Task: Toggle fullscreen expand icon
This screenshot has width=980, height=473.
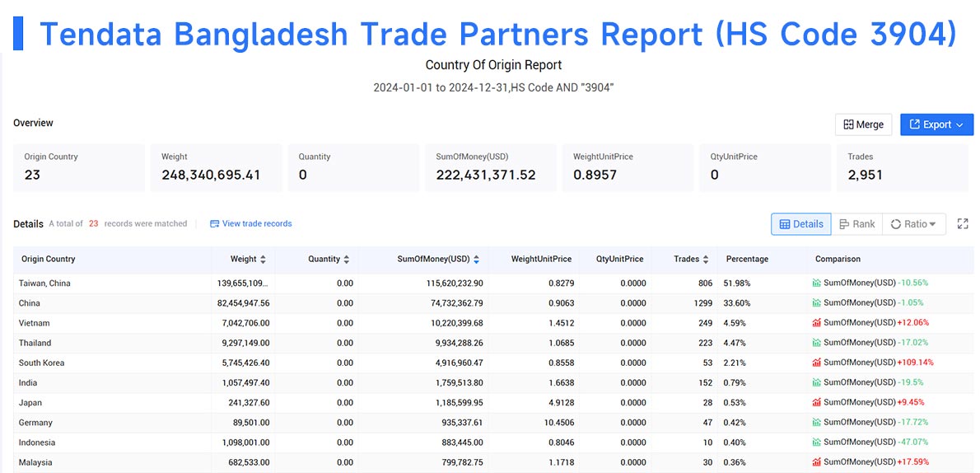Action: click(x=963, y=224)
